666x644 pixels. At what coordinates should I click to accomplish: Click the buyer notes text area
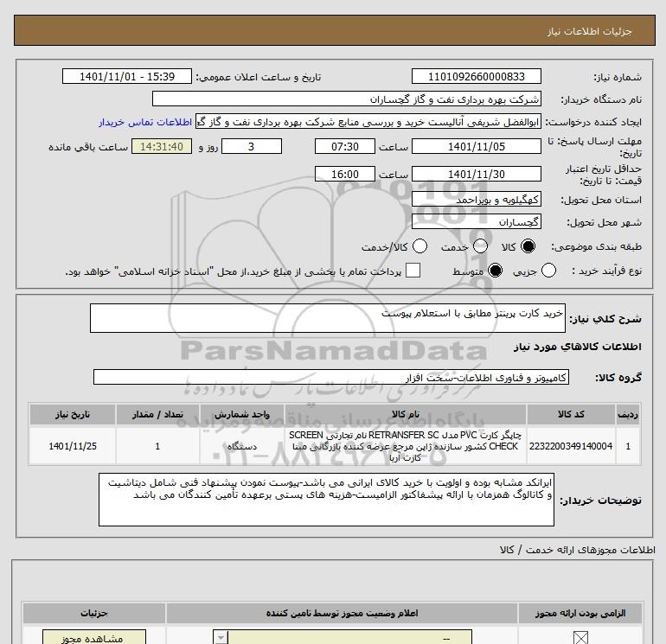click(326, 500)
